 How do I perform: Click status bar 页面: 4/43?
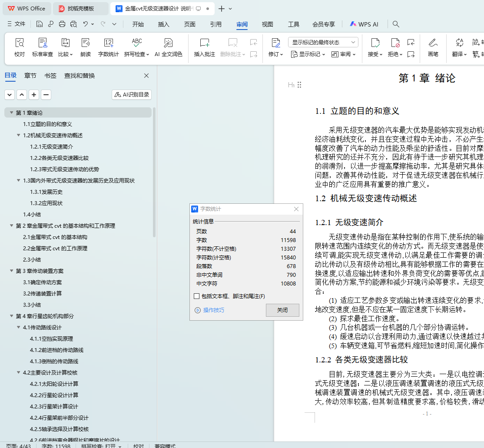pyautogui.click(x=18, y=446)
